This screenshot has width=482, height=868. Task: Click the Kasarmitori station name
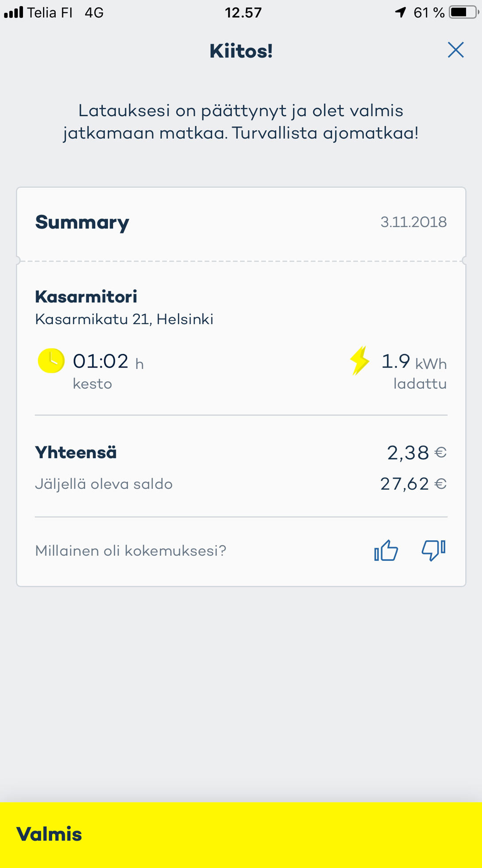tap(86, 297)
